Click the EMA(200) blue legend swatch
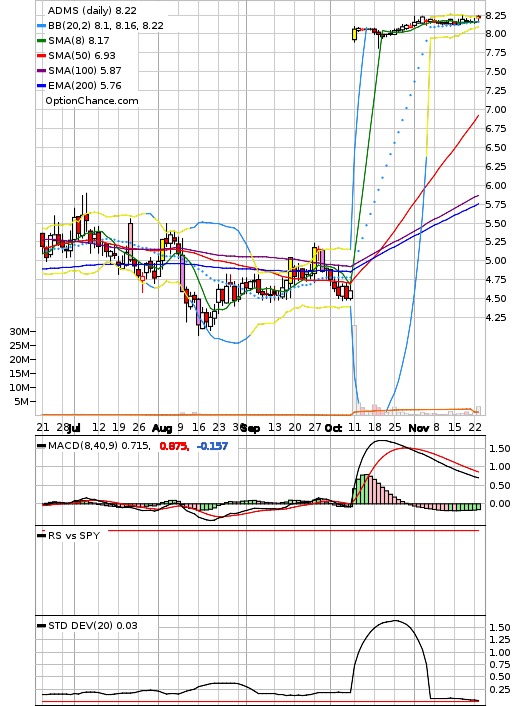 pyautogui.click(x=41, y=86)
